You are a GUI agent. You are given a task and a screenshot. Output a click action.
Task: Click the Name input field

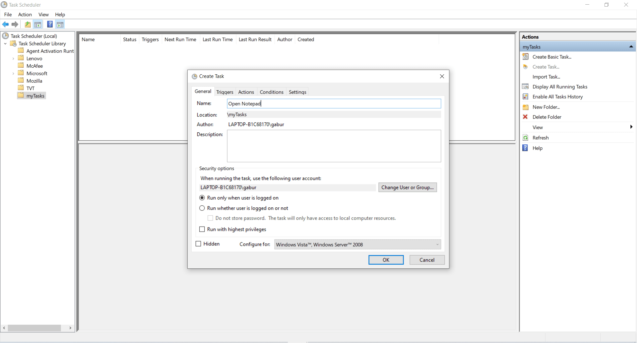pos(334,103)
